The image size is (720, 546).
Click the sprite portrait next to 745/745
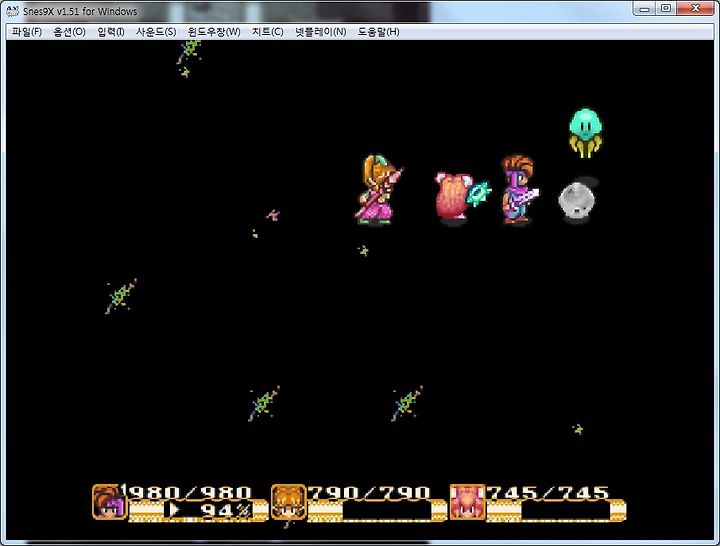(x=467, y=502)
